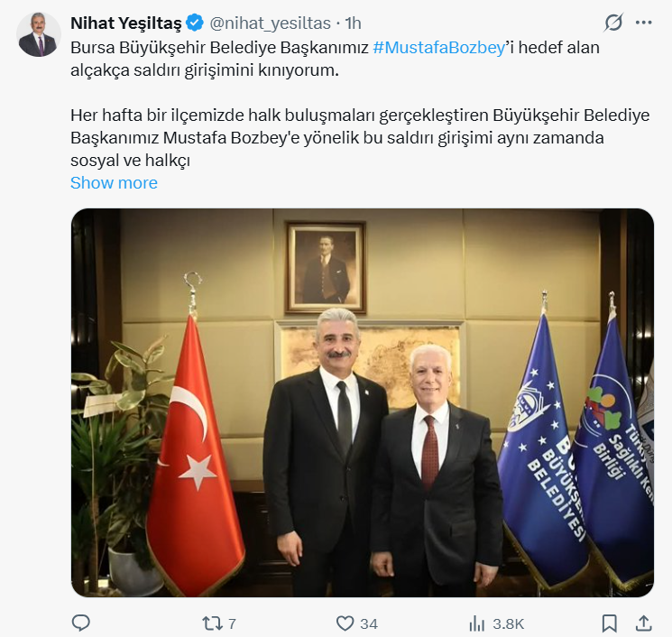Image resolution: width=672 pixels, height=637 pixels.
Task: Click the Nihat Yeşiltaş display name
Action: click(126, 23)
